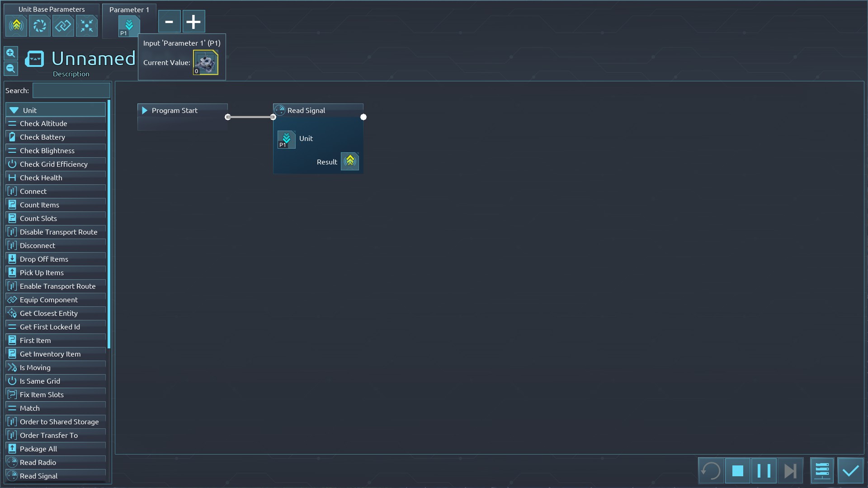This screenshot has width=868, height=488.
Task: Collapse the Unit category list
Action: [x=14, y=110]
